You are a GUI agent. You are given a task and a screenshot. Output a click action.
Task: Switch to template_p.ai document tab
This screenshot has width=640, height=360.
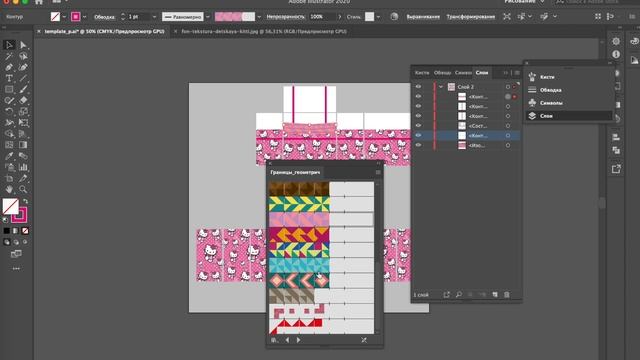tap(104, 31)
